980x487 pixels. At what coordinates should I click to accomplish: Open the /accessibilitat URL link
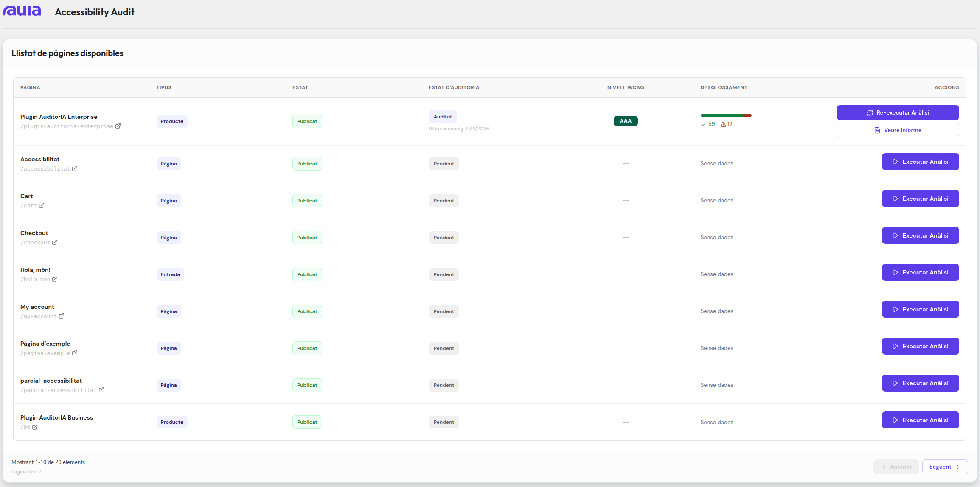coord(45,169)
